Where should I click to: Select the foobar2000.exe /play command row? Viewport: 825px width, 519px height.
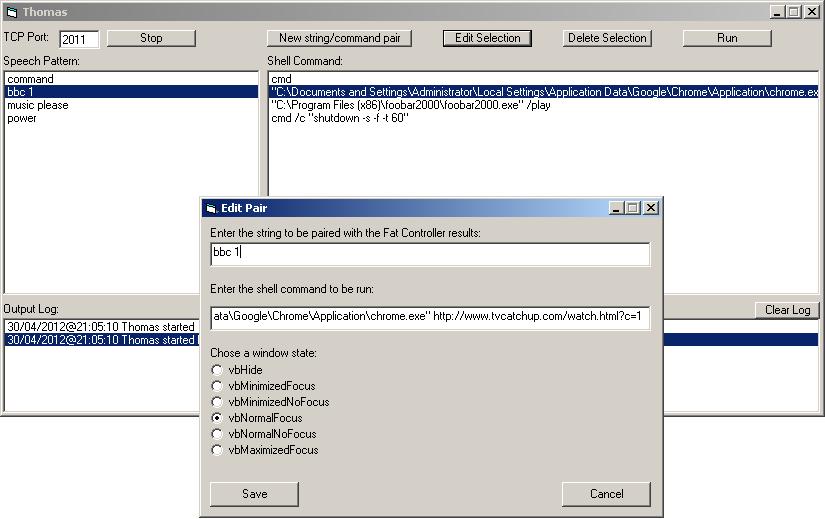coord(544,105)
